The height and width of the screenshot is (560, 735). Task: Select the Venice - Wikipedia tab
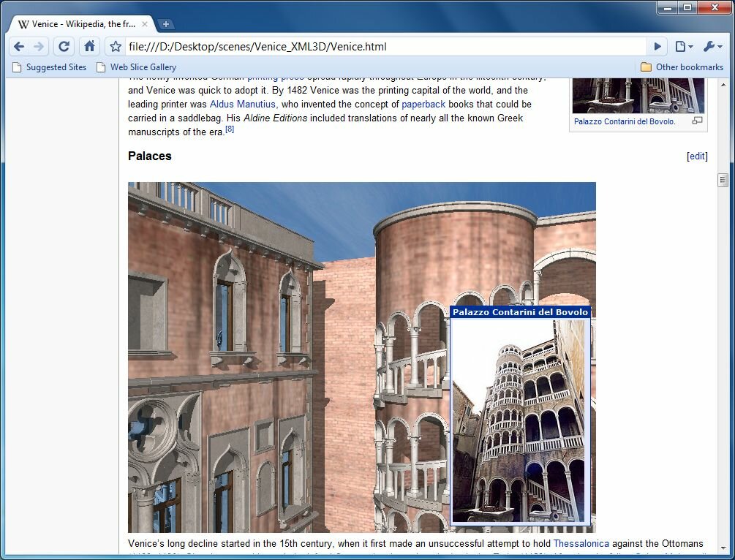tap(77, 24)
